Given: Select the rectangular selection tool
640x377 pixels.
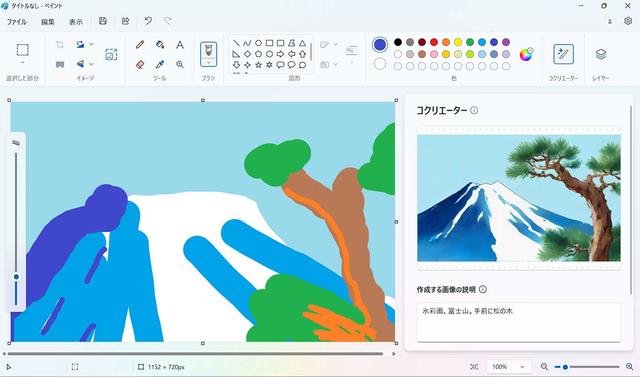Looking at the screenshot, I should [x=22, y=50].
